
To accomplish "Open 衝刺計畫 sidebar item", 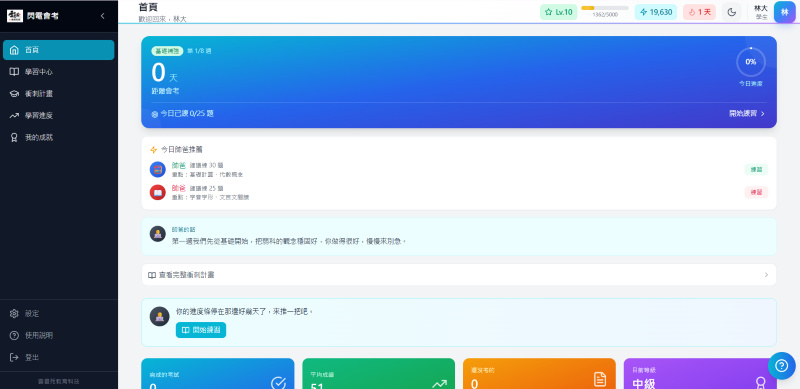I will (x=59, y=94).
